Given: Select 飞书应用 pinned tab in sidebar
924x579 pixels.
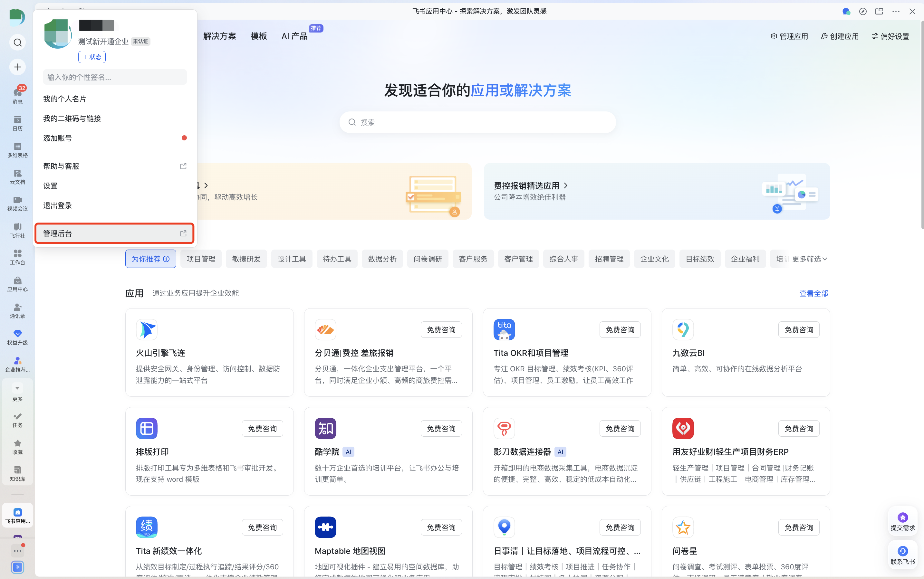Looking at the screenshot, I should point(18,516).
